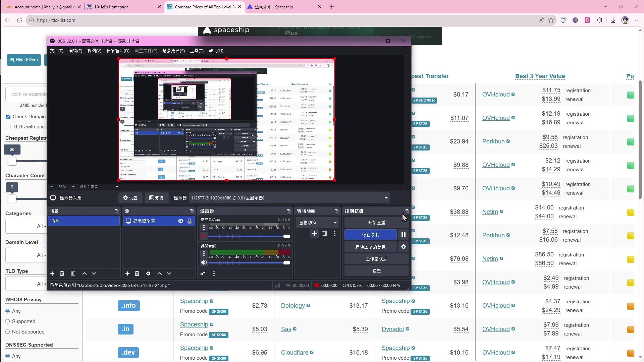Open source properties gear in sources panel
The image size is (644, 362).
148,274
